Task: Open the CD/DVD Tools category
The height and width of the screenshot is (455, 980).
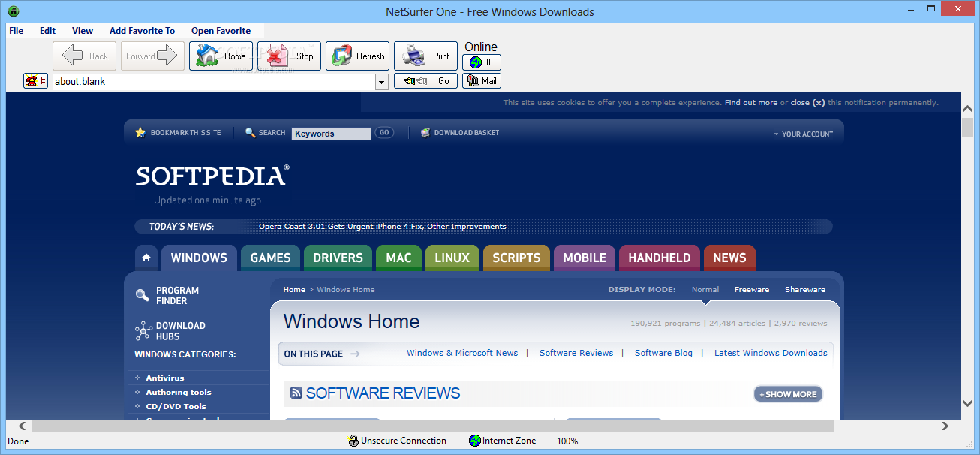Action: coord(176,407)
